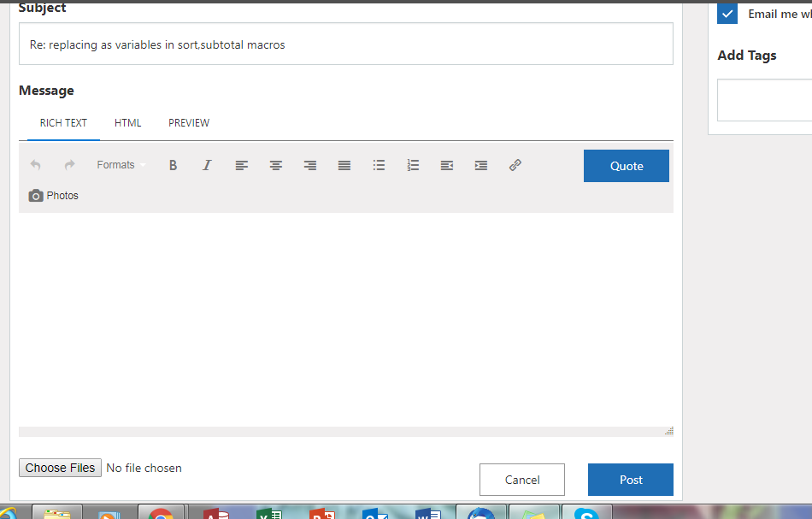Click the Undo arrow in the editor toolbar
812x519 pixels.
click(x=35, y=165)
